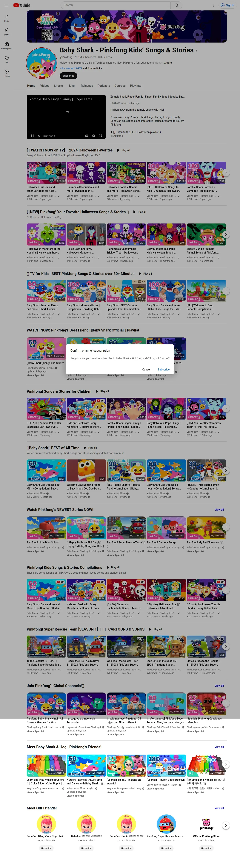
Task: Expand video description with READ MORE
Action: [117, 136]
